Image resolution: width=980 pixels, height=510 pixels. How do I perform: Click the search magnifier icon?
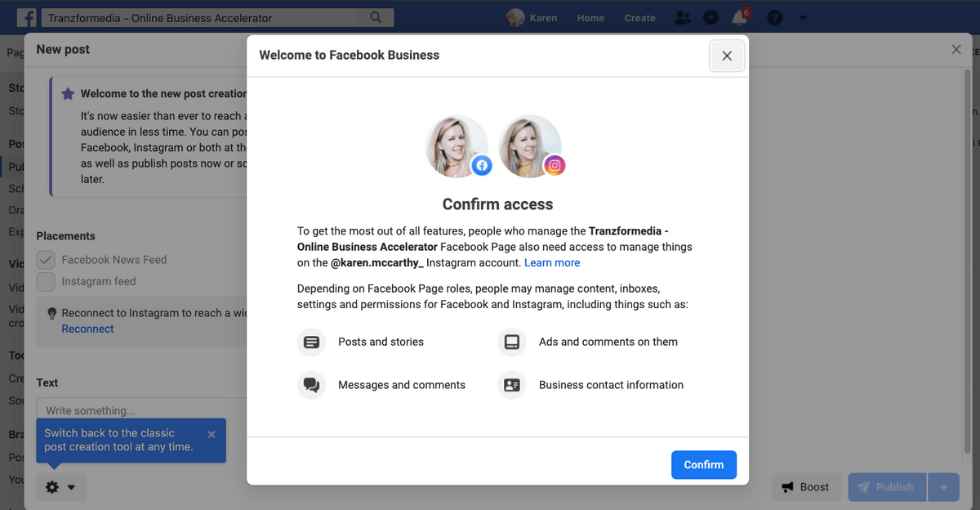point(376,17)
